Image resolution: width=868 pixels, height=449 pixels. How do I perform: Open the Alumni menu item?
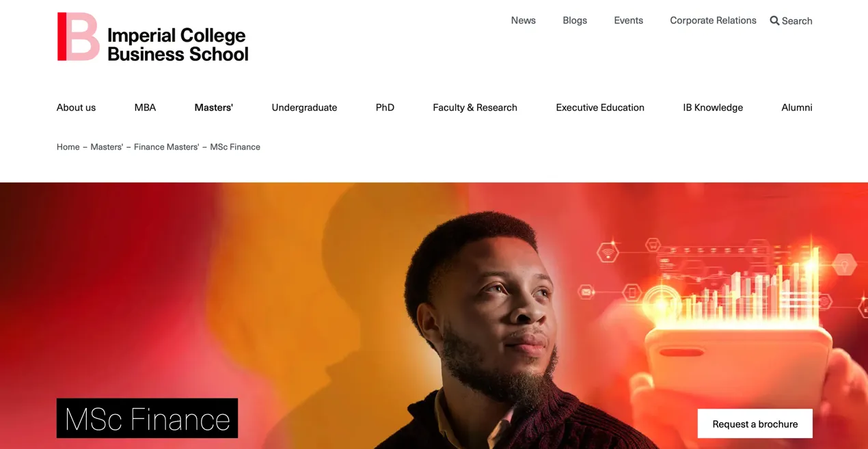click(x=796, y=107)
